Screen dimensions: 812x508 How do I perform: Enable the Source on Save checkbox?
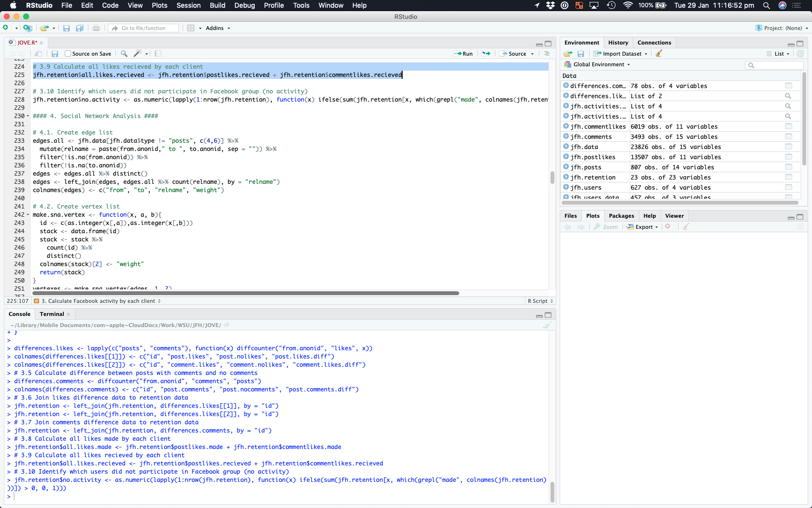pyautogui.click(x=68, y=54)
